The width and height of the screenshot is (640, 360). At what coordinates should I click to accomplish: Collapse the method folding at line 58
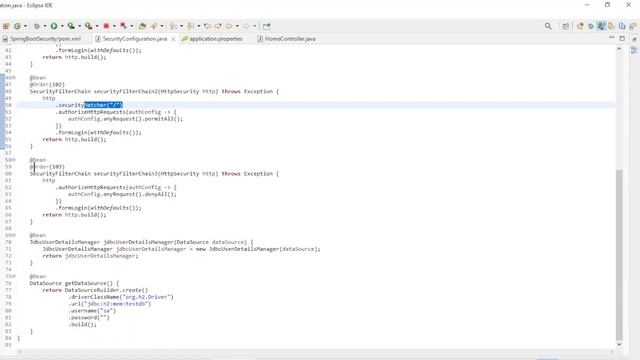[x=15, y=160]
